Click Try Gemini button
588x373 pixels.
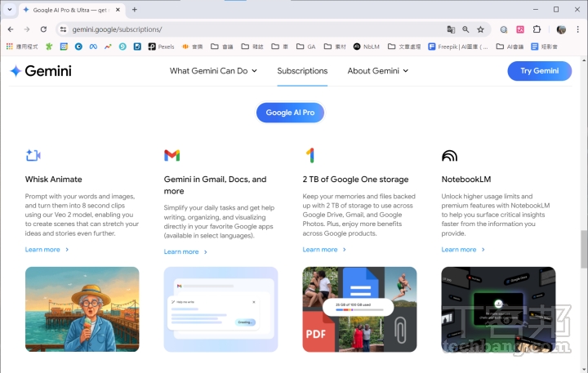tap(539, 71)
